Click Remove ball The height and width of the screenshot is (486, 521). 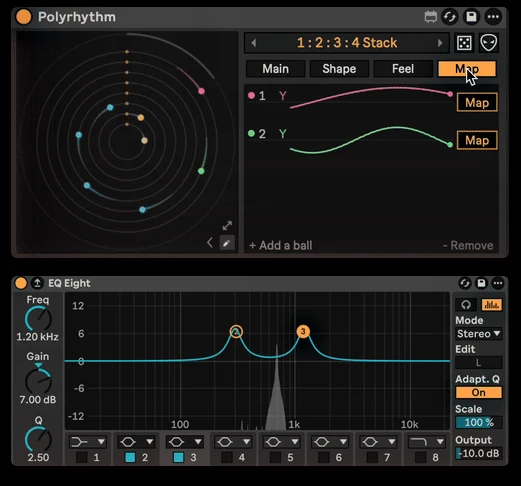tap(468, 246)
